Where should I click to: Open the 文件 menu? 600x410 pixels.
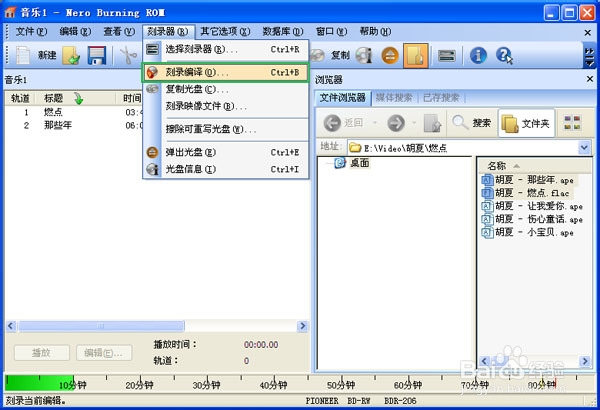pyautogui.click(x=31, y=31)
